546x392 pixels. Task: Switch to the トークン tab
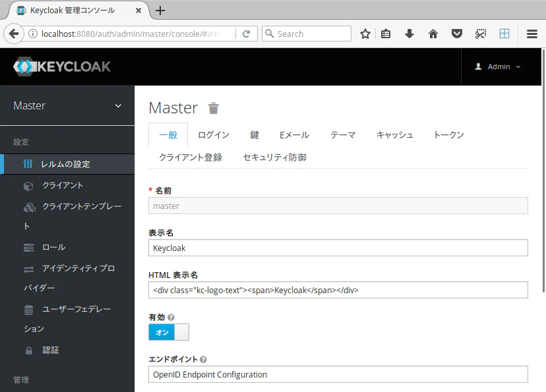click(449, 134)
